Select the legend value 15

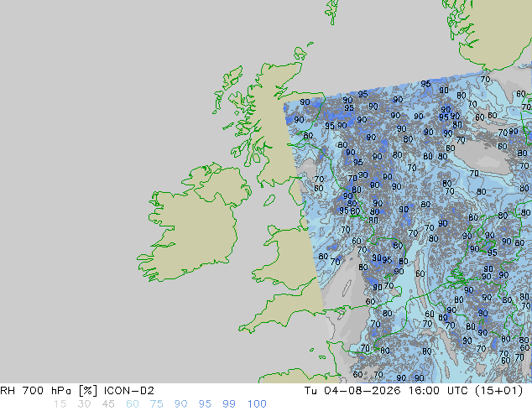click(60, 404)
